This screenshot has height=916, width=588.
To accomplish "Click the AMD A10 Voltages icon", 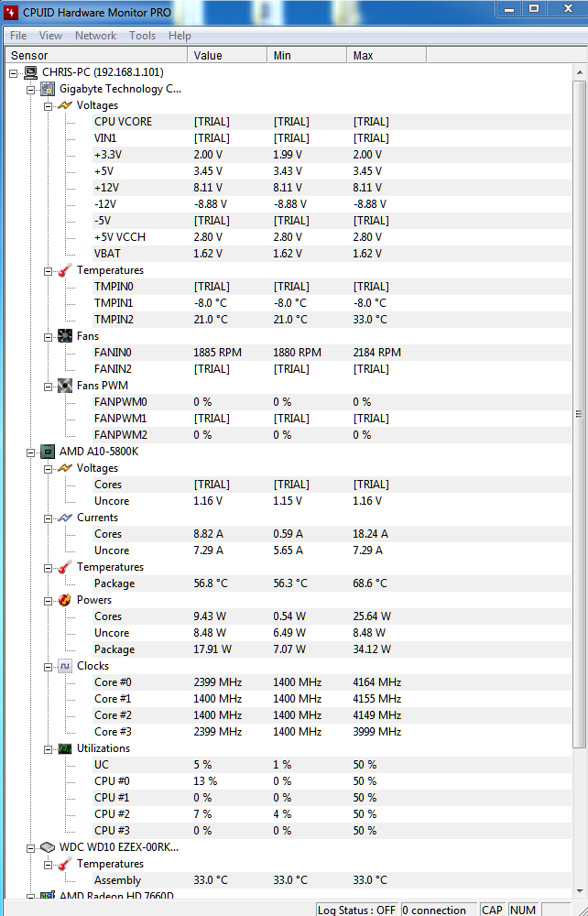I will pos(65,468).
